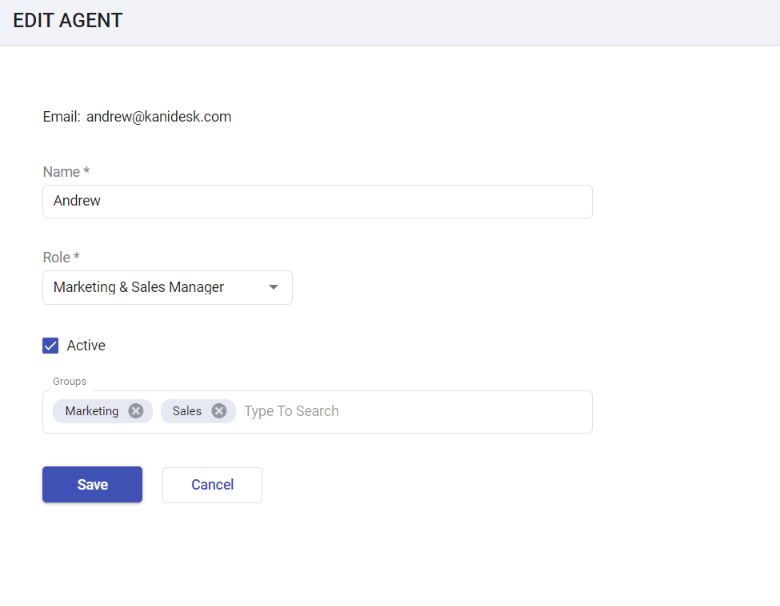This screenshot has width=780, height=606.
Task: Uncheck the Active checkbox
Action: pyautogui.click(x=50, y=345)
